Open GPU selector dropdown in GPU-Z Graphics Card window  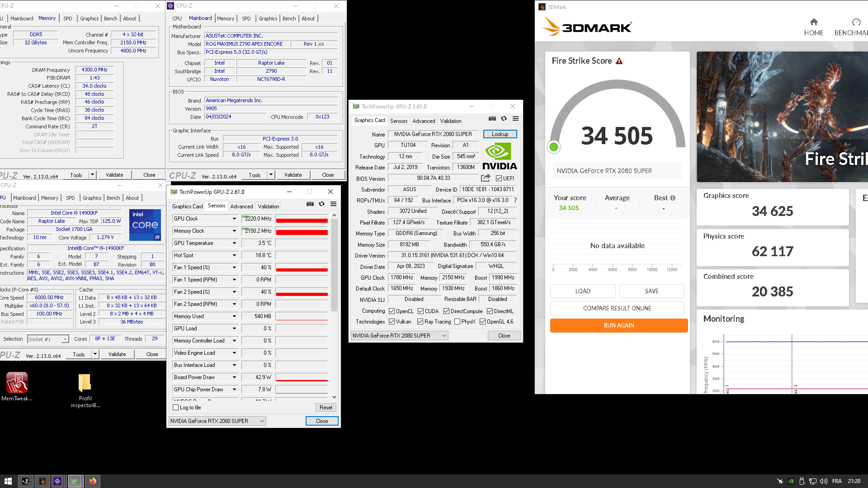(x=399, y=335)
